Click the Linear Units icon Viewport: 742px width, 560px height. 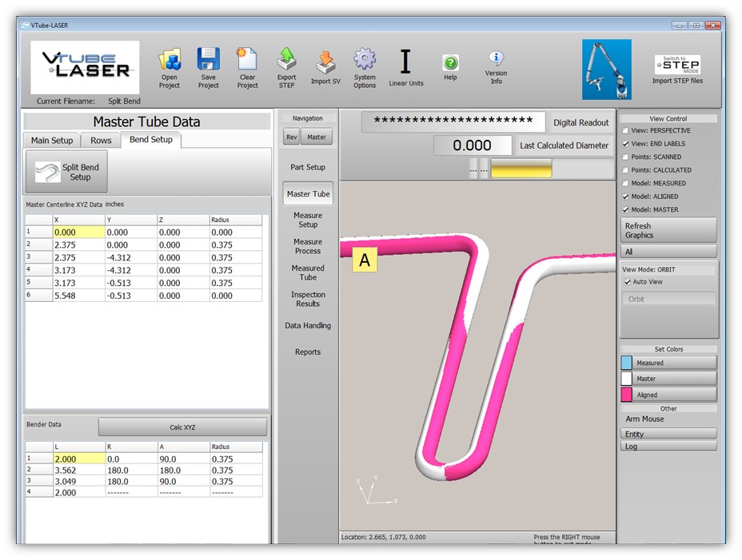pyautogui.click(x=405, y=62)
